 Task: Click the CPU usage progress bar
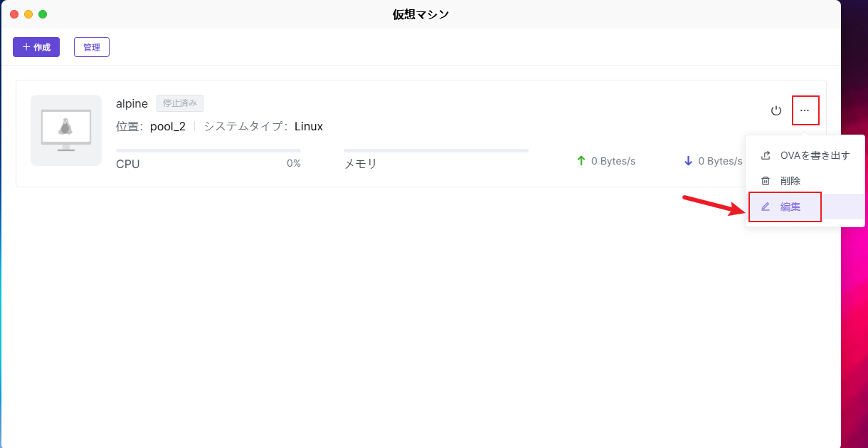click(x=208, y=150)
